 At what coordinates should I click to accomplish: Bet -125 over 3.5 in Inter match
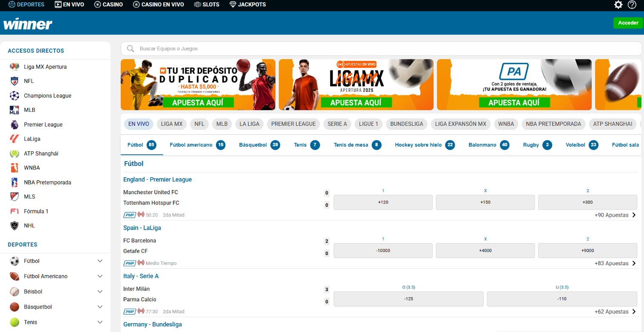(409, 299)
